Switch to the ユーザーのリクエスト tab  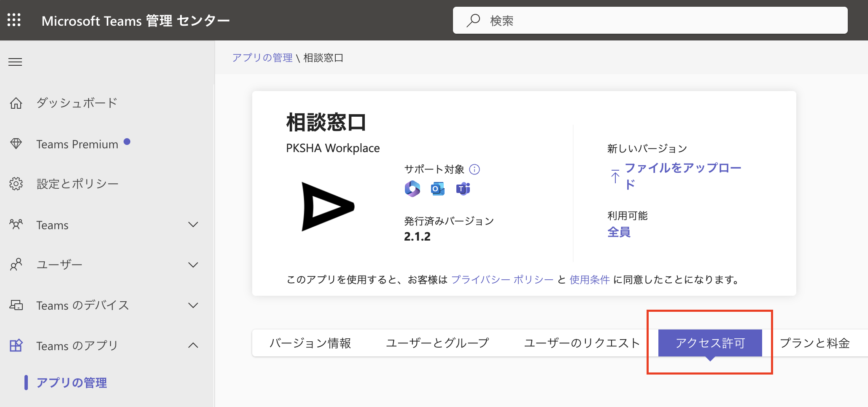point(582,343)
